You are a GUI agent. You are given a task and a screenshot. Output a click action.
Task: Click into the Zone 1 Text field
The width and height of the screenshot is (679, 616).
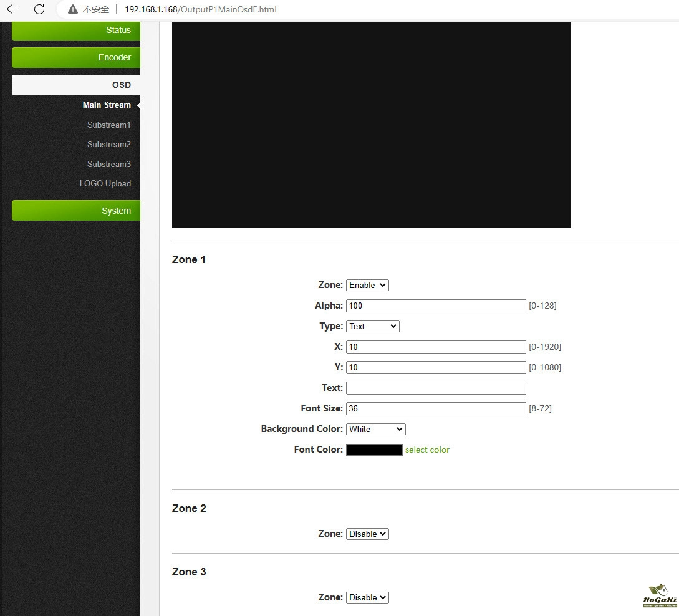[x=436, y=388]
